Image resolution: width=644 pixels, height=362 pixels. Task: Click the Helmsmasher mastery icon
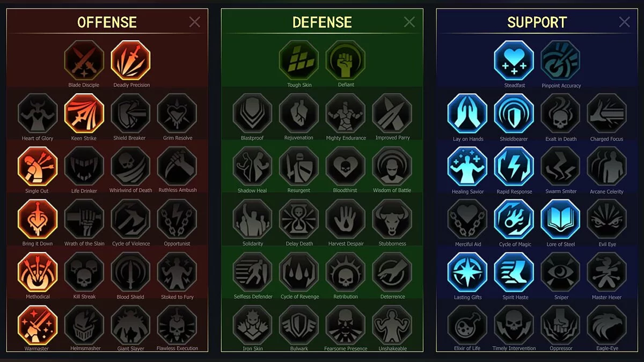84,325
